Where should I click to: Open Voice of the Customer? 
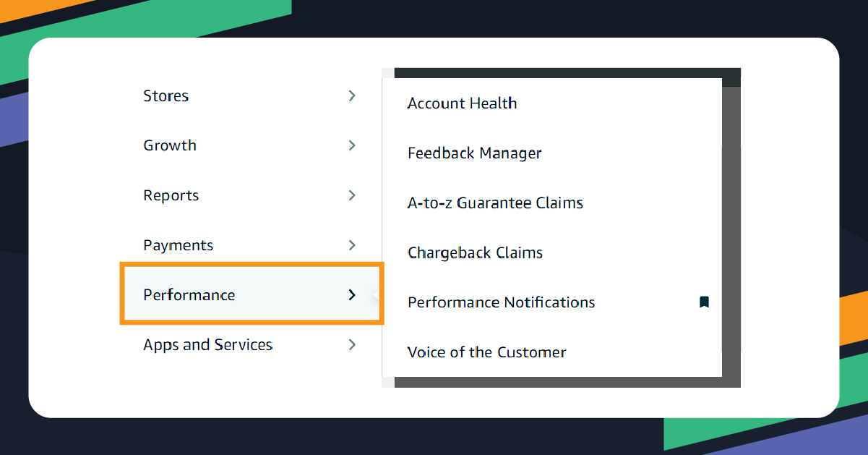coord(486,352)
